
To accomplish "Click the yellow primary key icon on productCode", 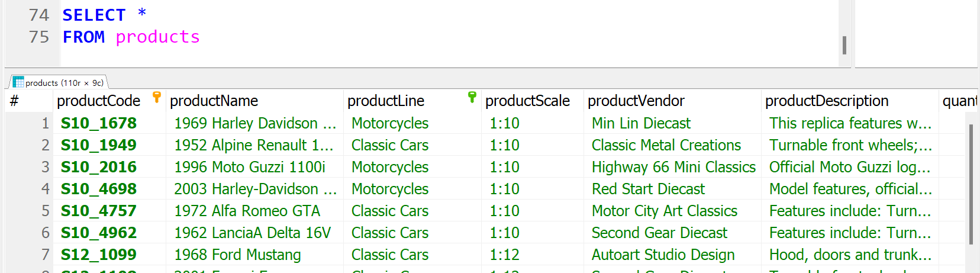I will click(x=157, y=97).
